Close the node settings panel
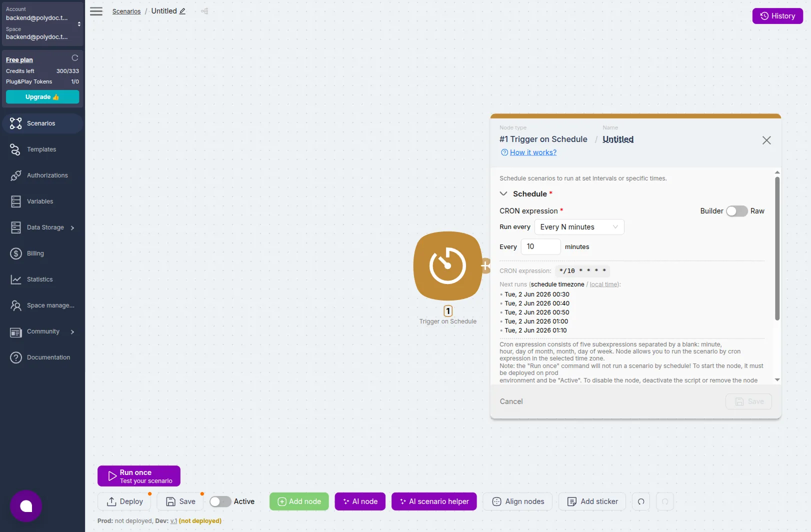 coord(766,140)
